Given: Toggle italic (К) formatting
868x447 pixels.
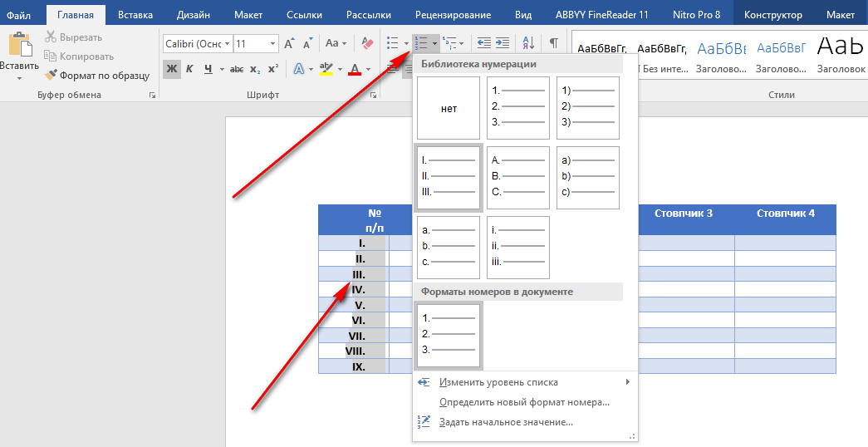Looking at the screenshot, I should pos(190,69).
